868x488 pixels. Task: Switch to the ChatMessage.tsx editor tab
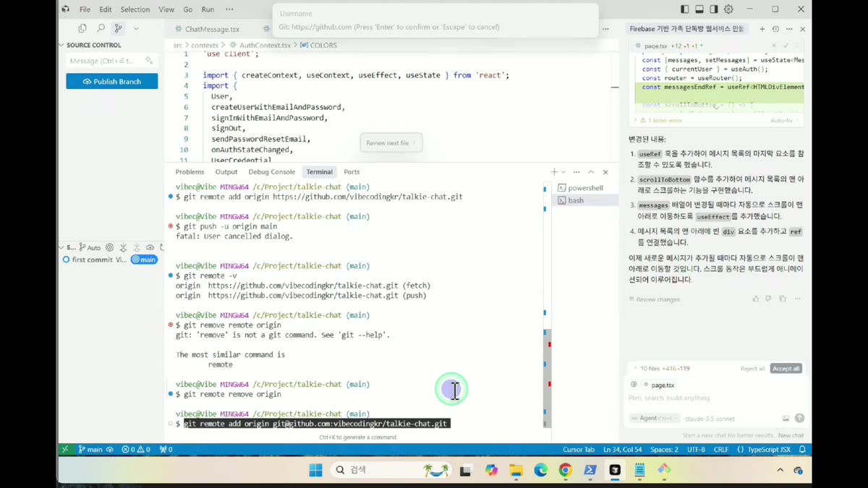point(212,29)
